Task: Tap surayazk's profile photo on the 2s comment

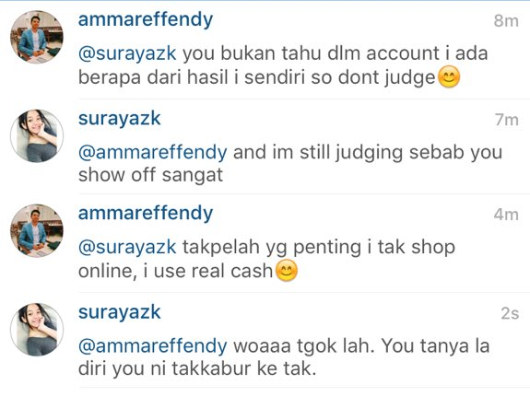Action: point(37,330)
